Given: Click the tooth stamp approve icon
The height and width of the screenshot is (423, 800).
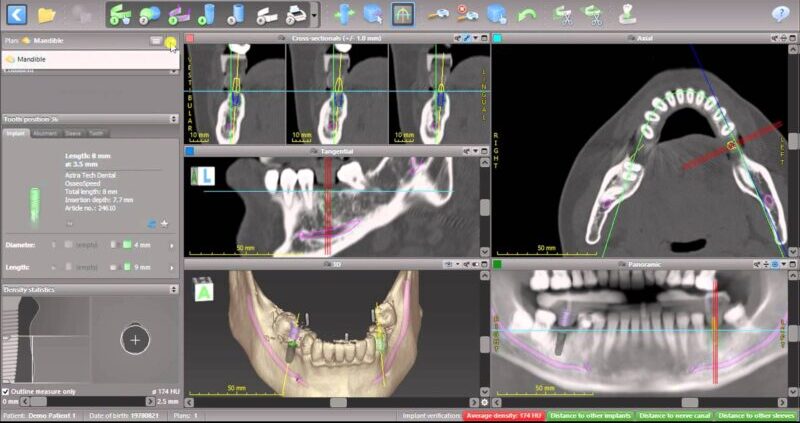Looking at the screenshot, I should [627, 15].
